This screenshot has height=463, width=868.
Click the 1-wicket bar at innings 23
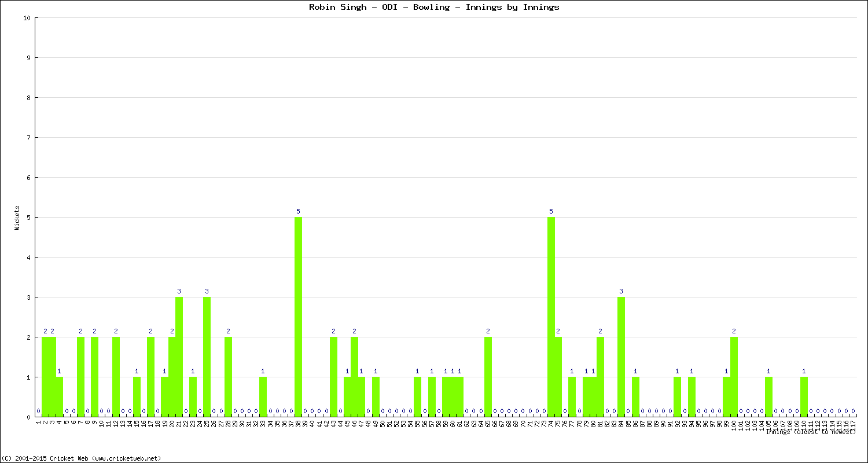click(x=193, y=397)
